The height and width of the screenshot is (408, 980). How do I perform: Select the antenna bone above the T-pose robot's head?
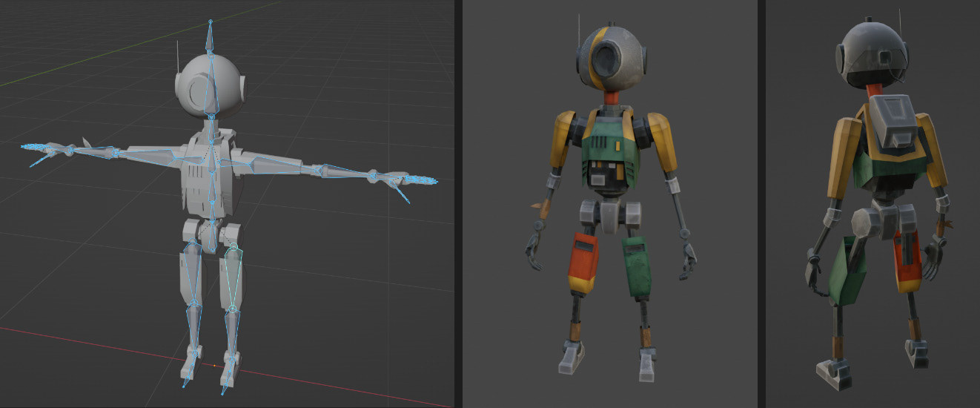(x=211, y=36)
